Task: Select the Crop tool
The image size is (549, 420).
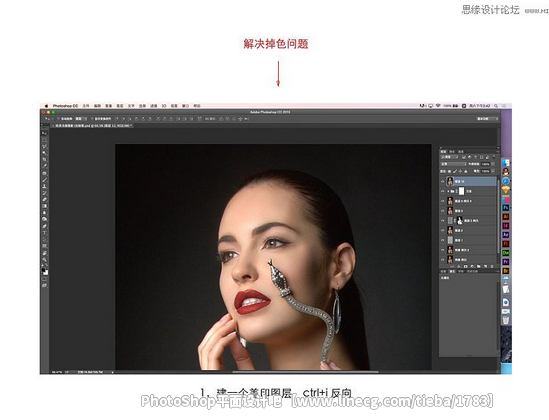Action: point(44,159)
